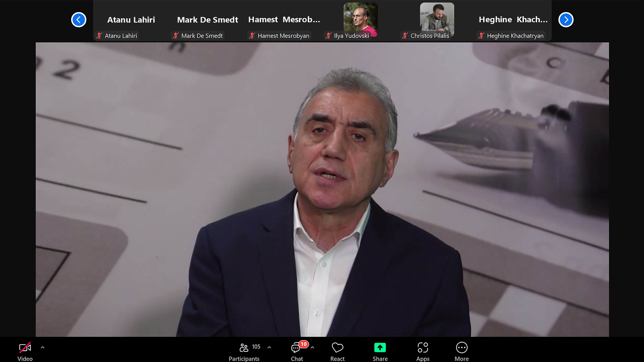The height and width of the screenshot is (362, 644).
Task: Expand video options caret next to Video
Action: (x=43, y=347)
